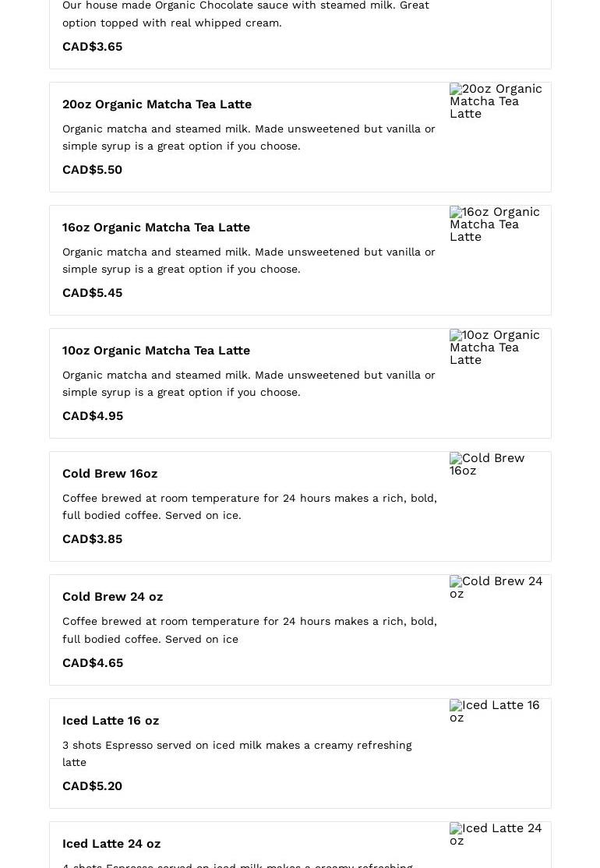Open the Cold Brew 16oz image
This screenshot has width=600, height=868.
(x=487, y=464)
